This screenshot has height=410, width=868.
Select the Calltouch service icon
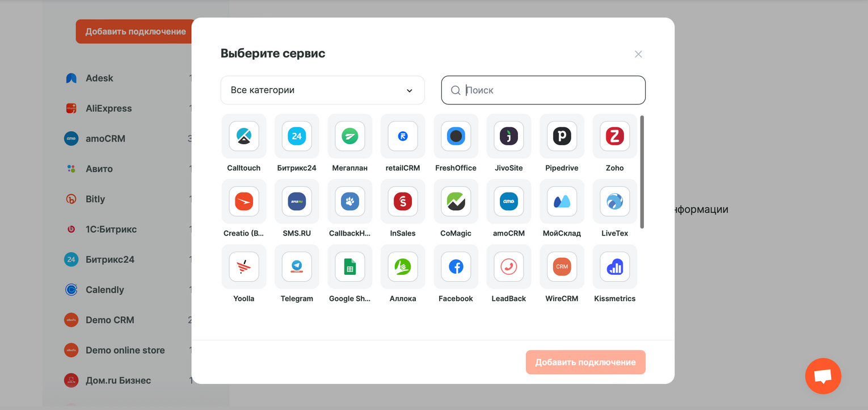244,136
